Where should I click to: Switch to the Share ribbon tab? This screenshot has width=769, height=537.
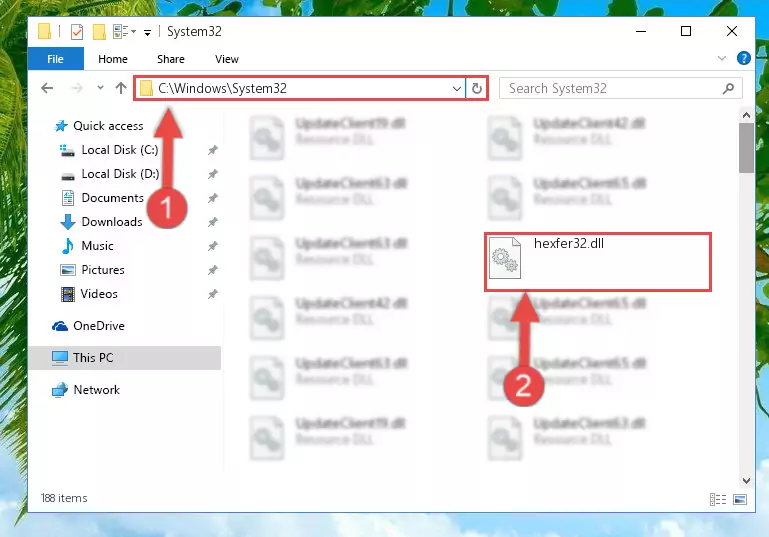pyautogui.click(x=171, y=59)
